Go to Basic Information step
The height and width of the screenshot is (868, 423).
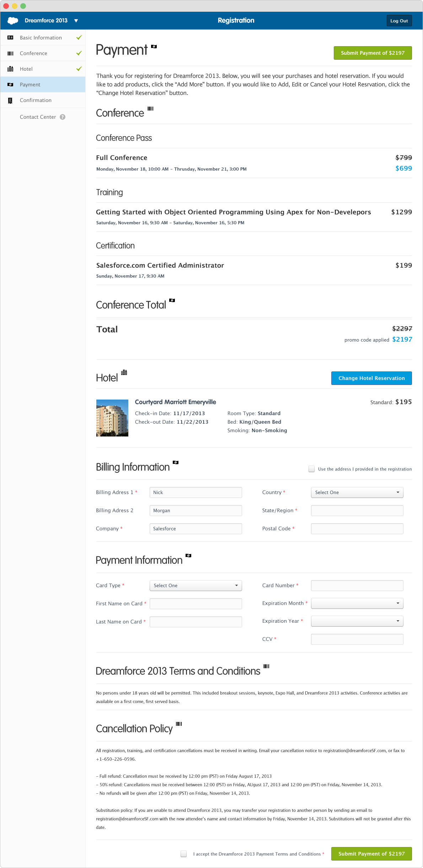click(x=43, y=38)
